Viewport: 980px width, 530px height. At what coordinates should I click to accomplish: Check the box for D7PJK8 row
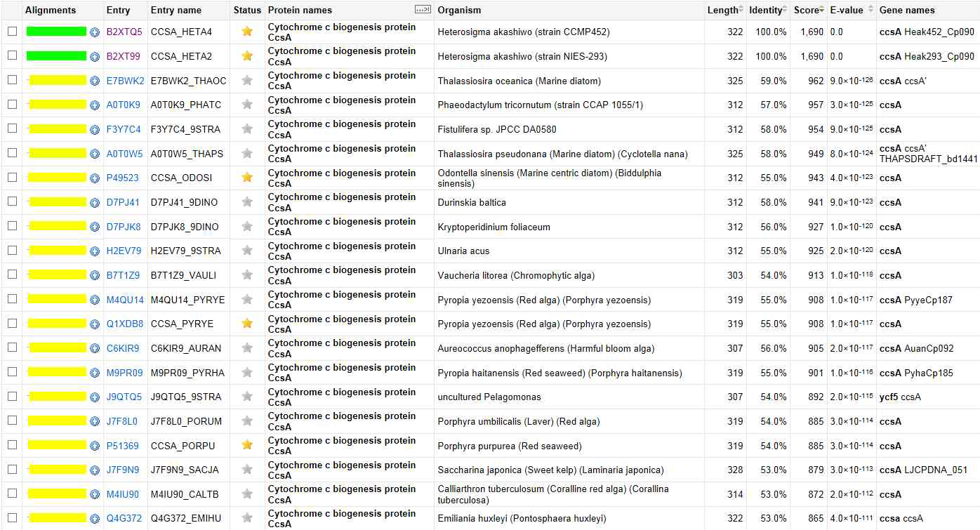(12, 226)
